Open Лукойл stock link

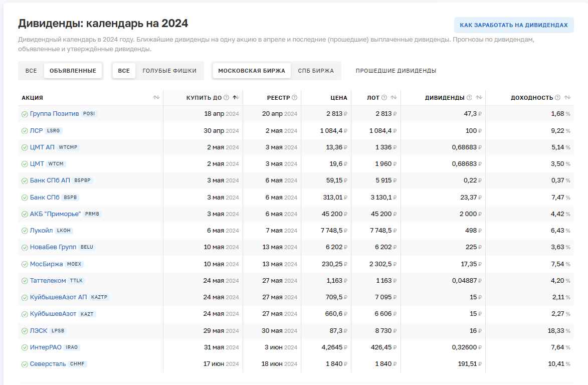[41, 230]
